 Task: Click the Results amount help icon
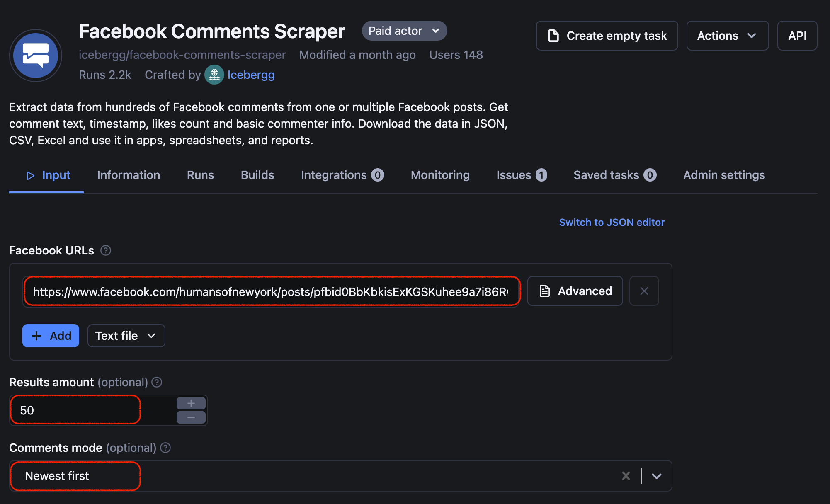tap(157, 382)
